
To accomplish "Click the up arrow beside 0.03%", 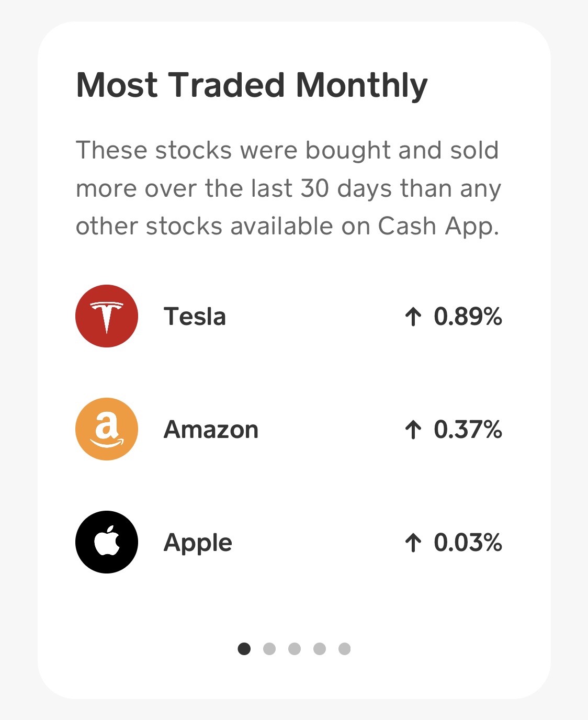I will (x=413, y=543).
